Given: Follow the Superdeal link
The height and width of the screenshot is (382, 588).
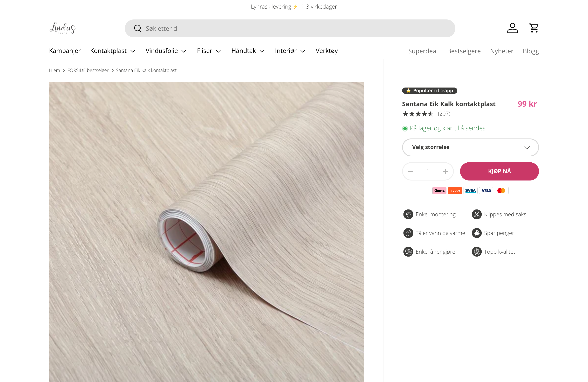Looking at the screenshot, I should click(x=423, y=51).
